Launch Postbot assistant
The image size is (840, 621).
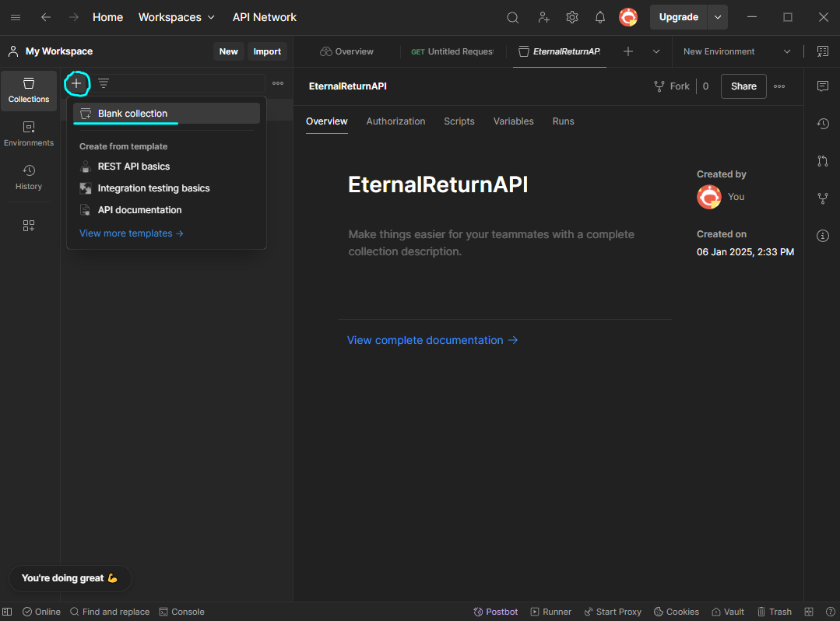[x=496, y=612]
